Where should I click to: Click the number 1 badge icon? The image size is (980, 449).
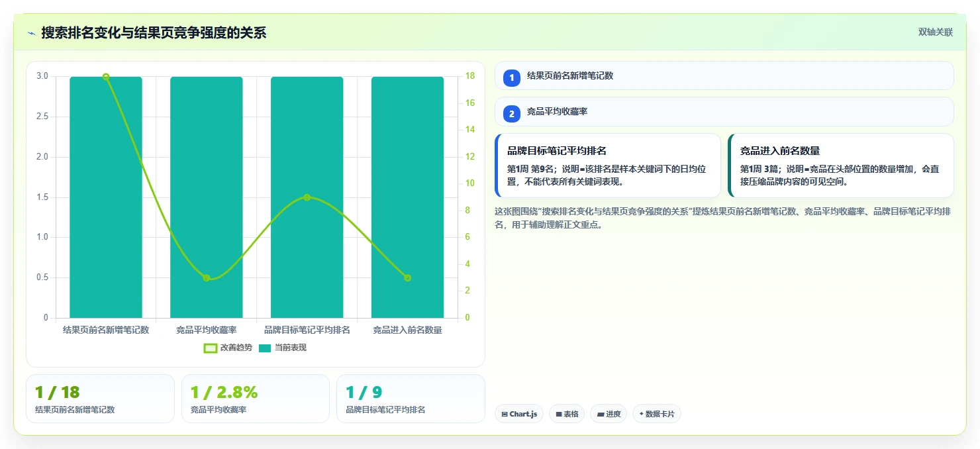point(511,78)
